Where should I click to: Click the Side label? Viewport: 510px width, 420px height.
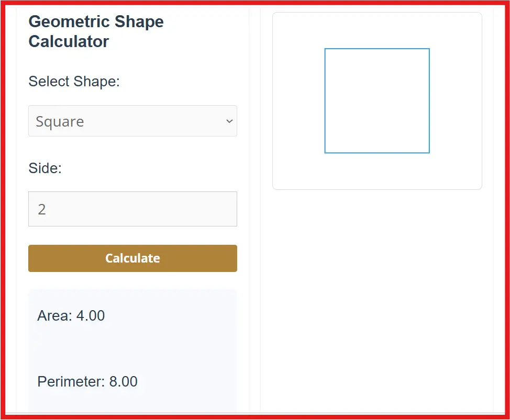point(45,168)
